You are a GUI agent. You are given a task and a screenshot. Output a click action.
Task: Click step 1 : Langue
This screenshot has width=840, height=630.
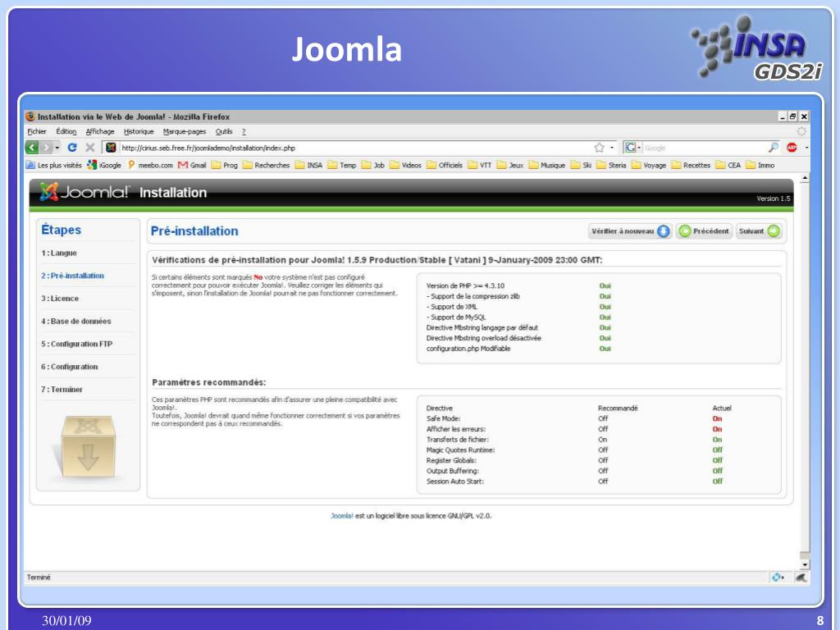coord(59,253)
